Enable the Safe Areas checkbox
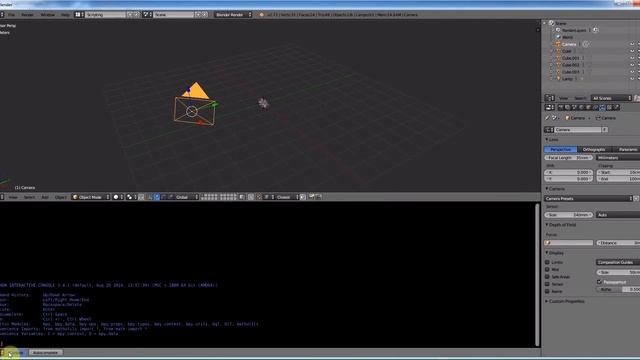 (547, 277)
